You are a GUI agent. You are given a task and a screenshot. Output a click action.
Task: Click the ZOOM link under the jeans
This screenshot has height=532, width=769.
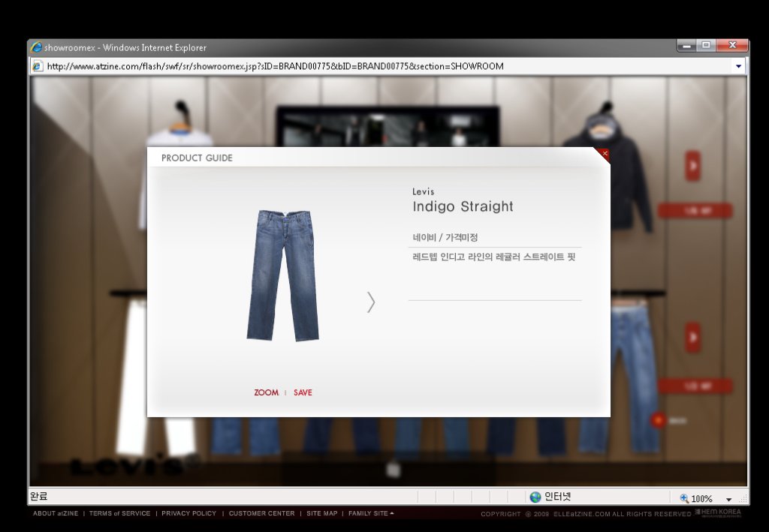[x=267, y=392]
